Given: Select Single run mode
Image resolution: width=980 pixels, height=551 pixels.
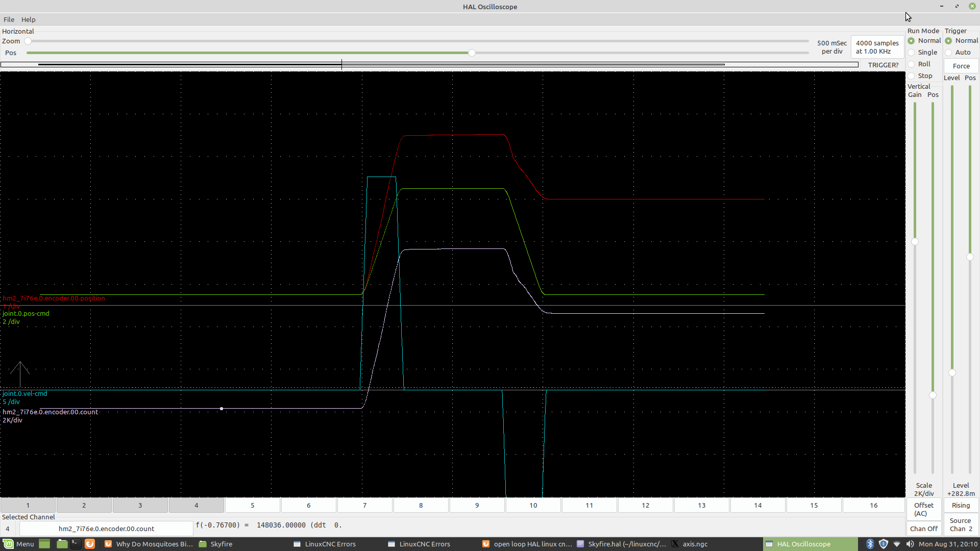Looking at the screenshot, I should pos(922,52).
